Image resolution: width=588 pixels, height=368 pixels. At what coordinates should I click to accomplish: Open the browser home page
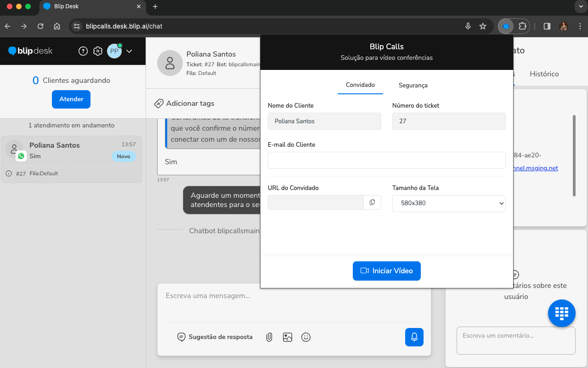(x=57, y=26)
